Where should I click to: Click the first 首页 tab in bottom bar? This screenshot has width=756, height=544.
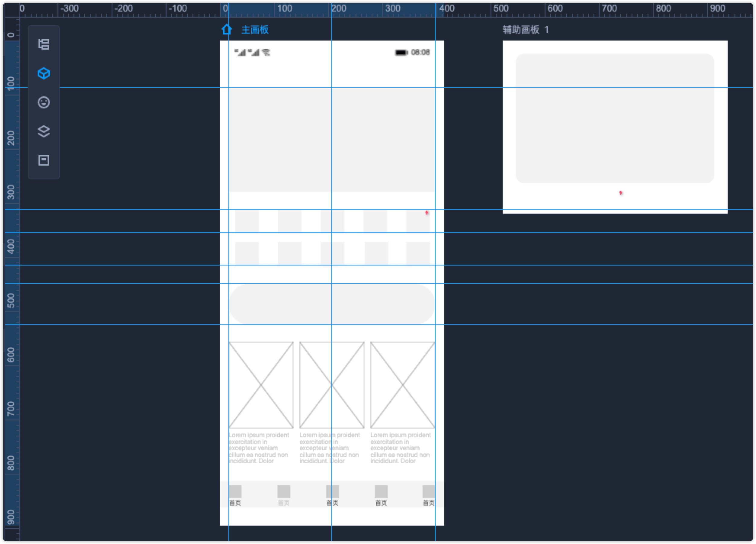coord(235,496)
